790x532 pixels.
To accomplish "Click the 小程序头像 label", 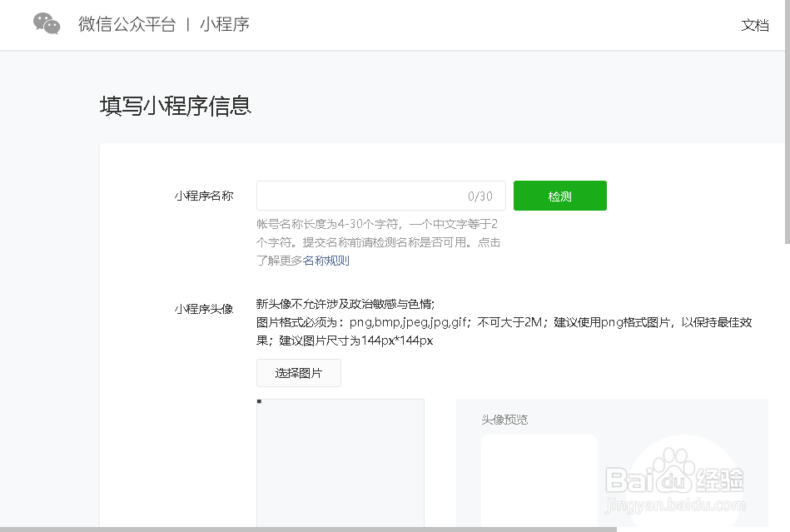I will (x=204, y=309).
